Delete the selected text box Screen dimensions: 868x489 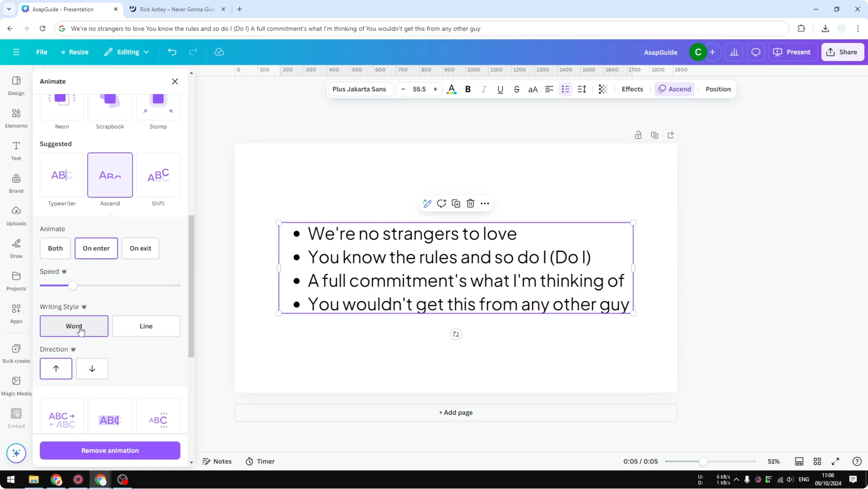click(470, 203)
